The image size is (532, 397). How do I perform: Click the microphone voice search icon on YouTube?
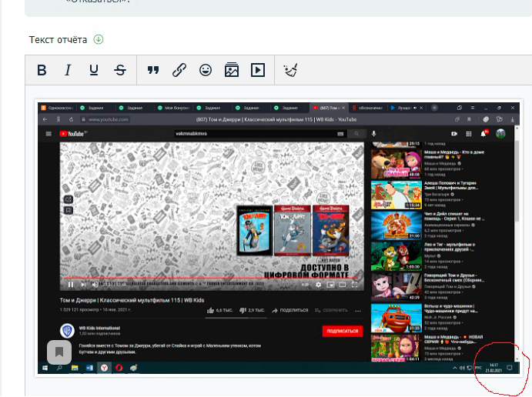coord(373,134)
